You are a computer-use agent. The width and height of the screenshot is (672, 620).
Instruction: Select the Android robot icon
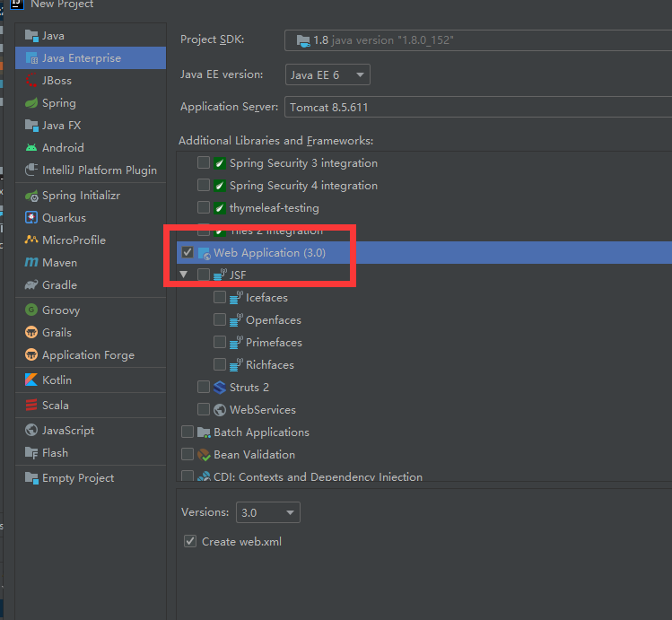pyautogui.click(x=31, y=147)
